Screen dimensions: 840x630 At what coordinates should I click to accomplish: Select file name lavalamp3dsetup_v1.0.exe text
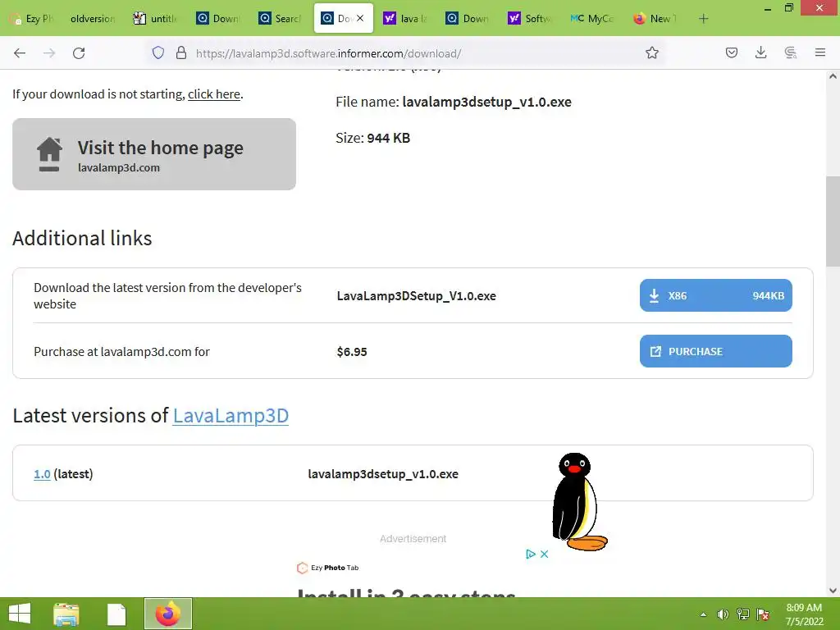coord(487,102)
